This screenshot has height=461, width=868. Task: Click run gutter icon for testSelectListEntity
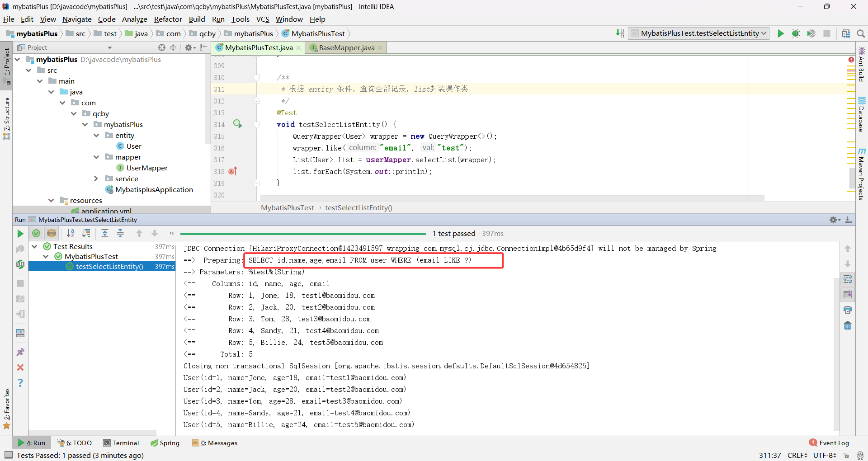(237, 124)
